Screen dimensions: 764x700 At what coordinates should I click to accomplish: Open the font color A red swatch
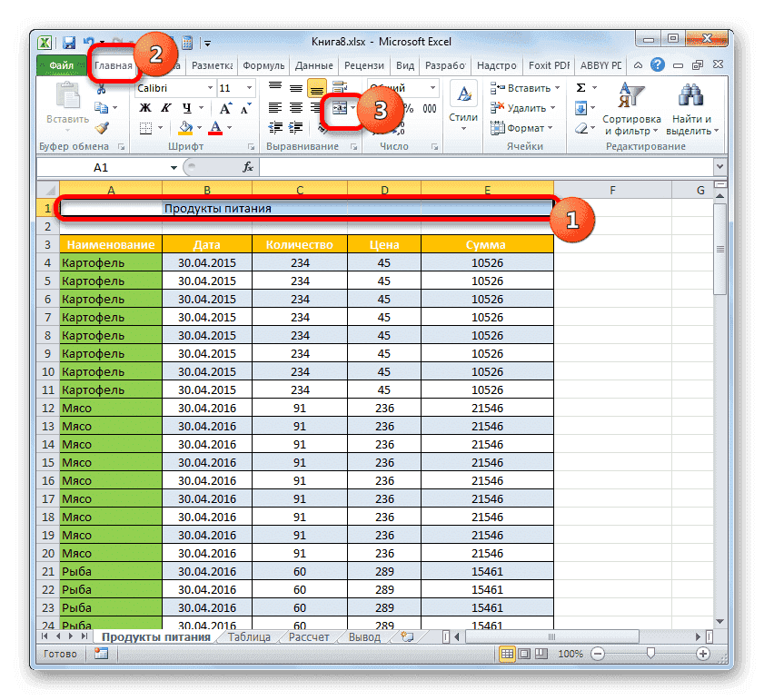pos(214,128)
